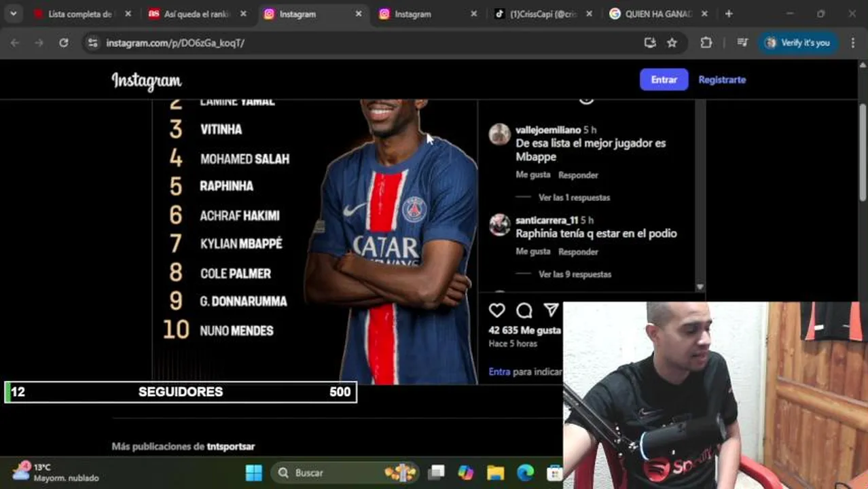Click the 'Entra' link to comment

point(499,372)
